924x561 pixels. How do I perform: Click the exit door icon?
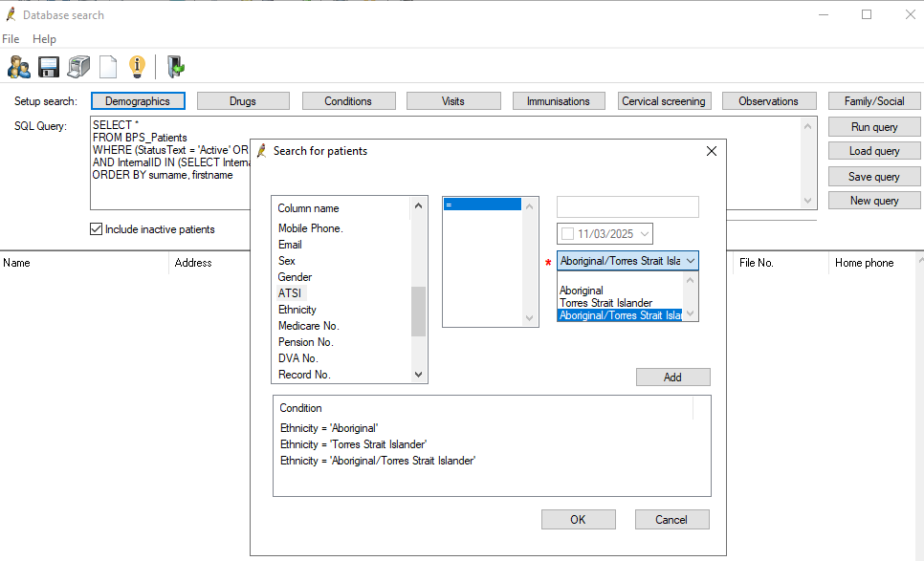point(175,67)
